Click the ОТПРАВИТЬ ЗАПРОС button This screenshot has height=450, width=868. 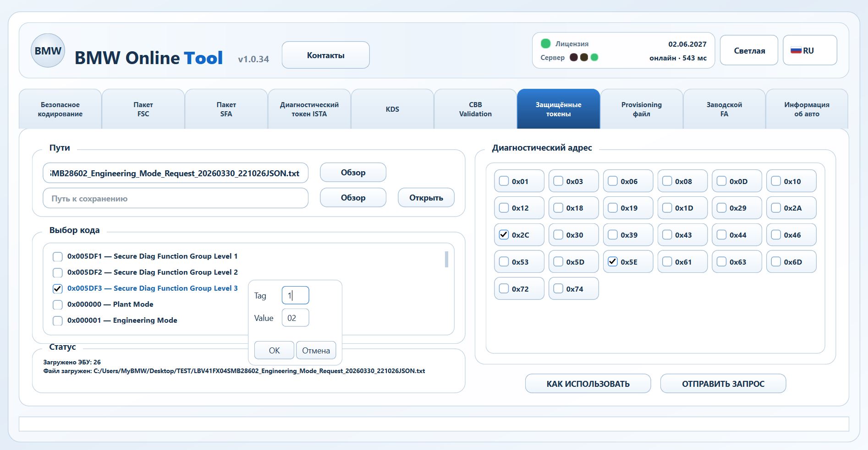723,384
